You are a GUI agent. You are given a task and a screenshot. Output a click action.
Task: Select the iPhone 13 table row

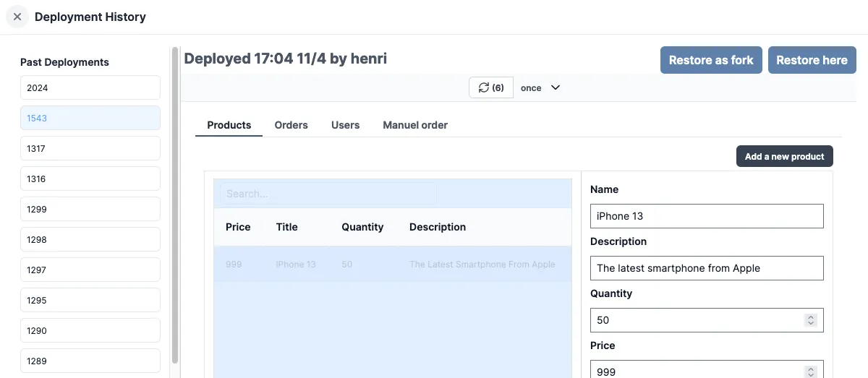pos(392,265)
